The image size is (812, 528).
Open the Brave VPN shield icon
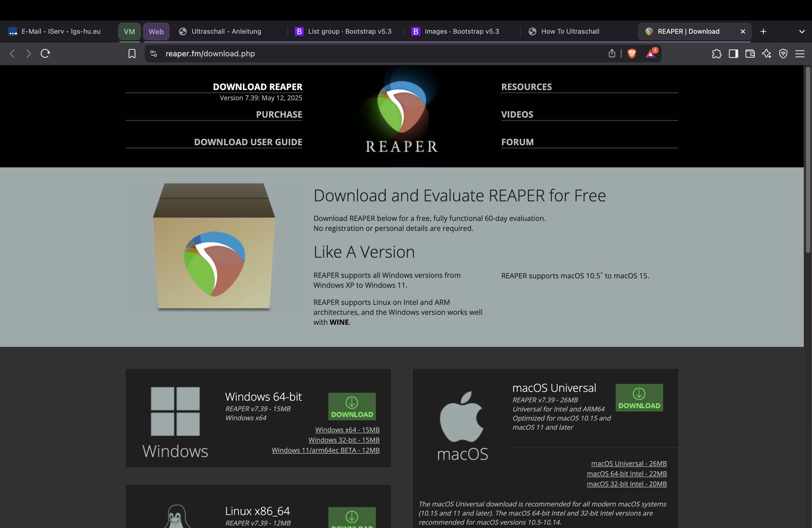783,54
